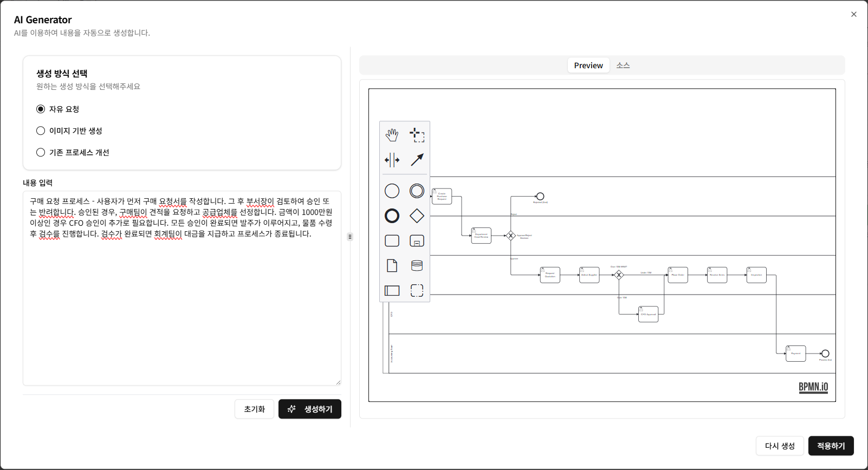Select the 이미지 기반 생성 radio option
The image size is (868, 470).
click(x=41, y=131)
